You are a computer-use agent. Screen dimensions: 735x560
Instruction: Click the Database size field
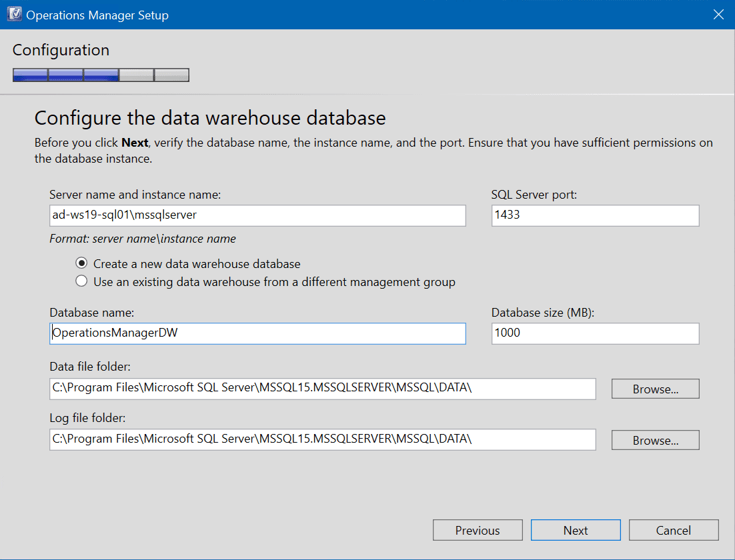[x=594, y=333]
